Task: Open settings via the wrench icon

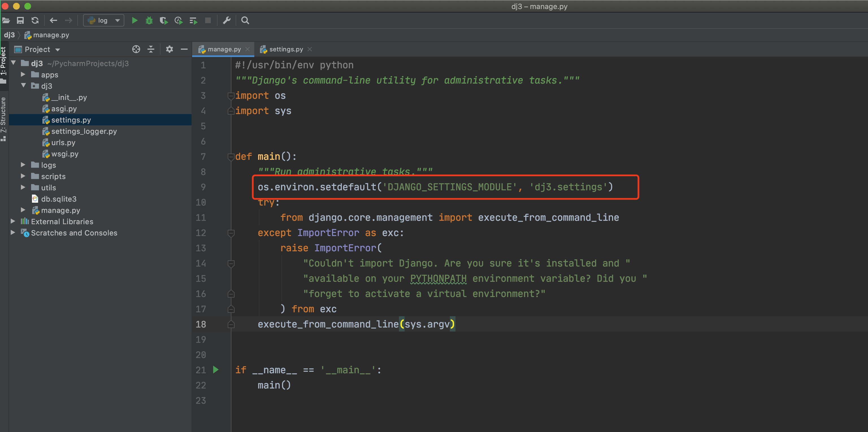Action: point(227,21)
